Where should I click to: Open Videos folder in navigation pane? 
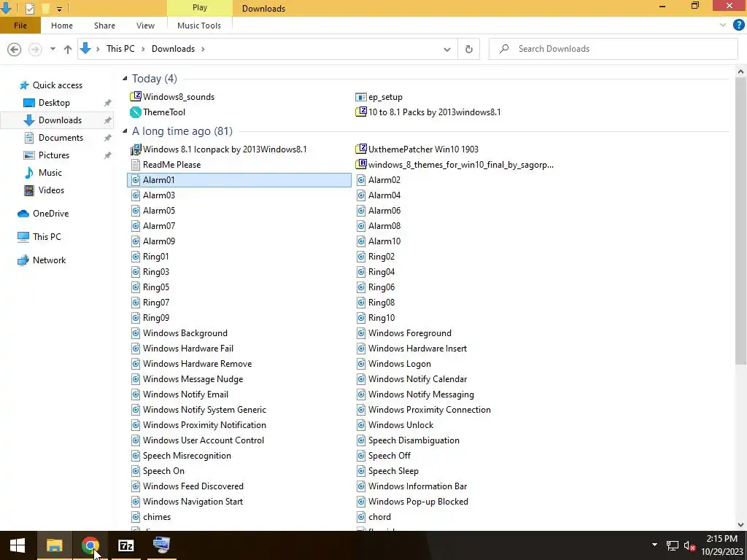51,190
